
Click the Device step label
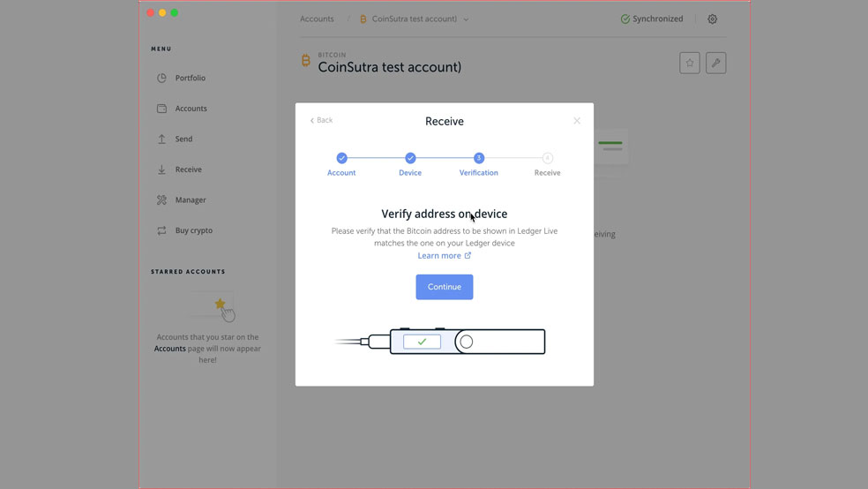point(410,173)
